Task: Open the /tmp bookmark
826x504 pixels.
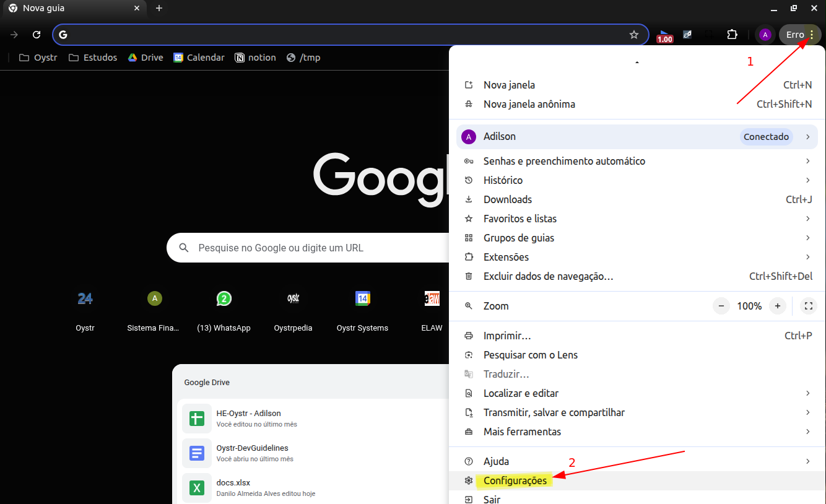Action: 303,58
